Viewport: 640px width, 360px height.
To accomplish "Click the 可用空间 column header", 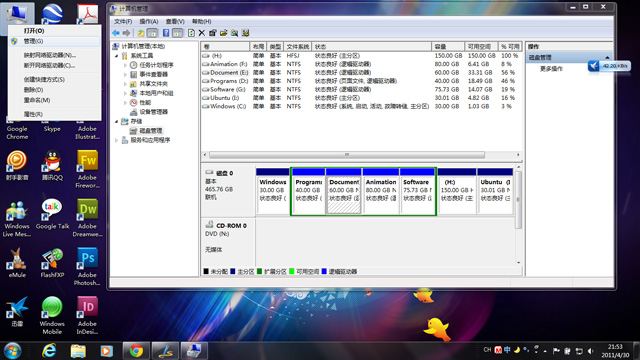I will (x=482, y=47).
